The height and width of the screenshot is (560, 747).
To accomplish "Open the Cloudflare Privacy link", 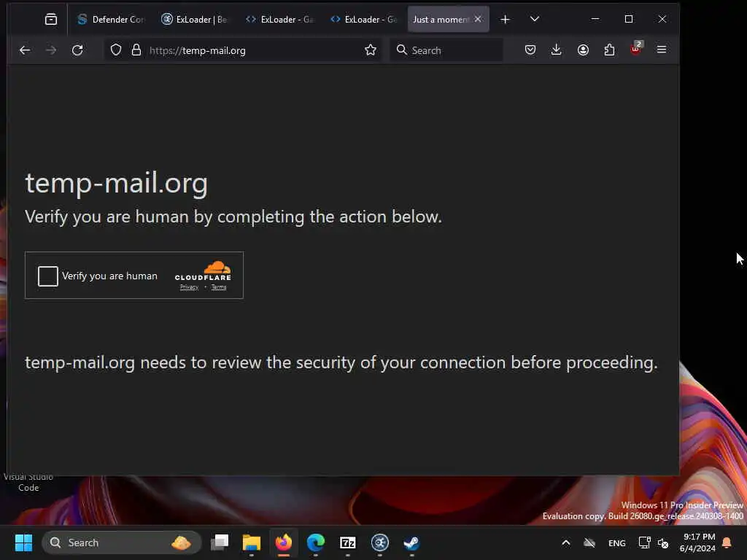I will pyautogui.click(x=189, y=287).
